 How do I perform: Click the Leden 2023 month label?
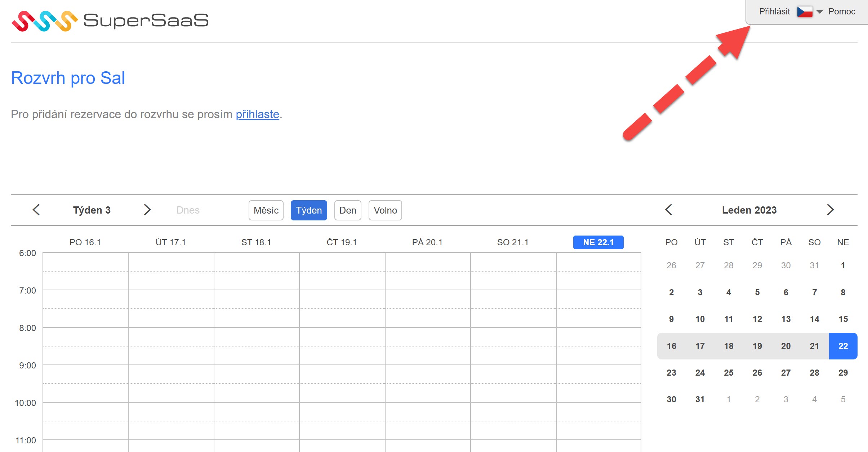(x=749, y=210)
